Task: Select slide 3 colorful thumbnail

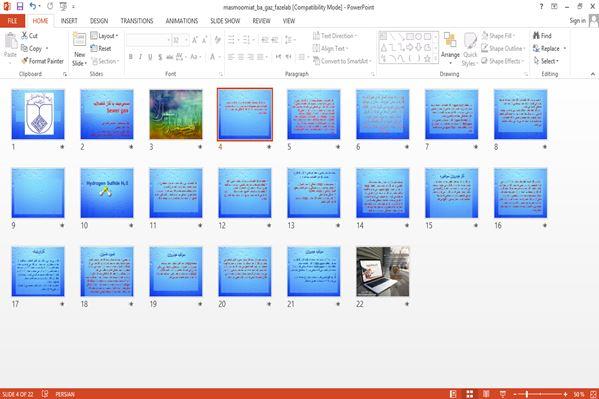Action: pyautogui.click(x=176, y=114)
